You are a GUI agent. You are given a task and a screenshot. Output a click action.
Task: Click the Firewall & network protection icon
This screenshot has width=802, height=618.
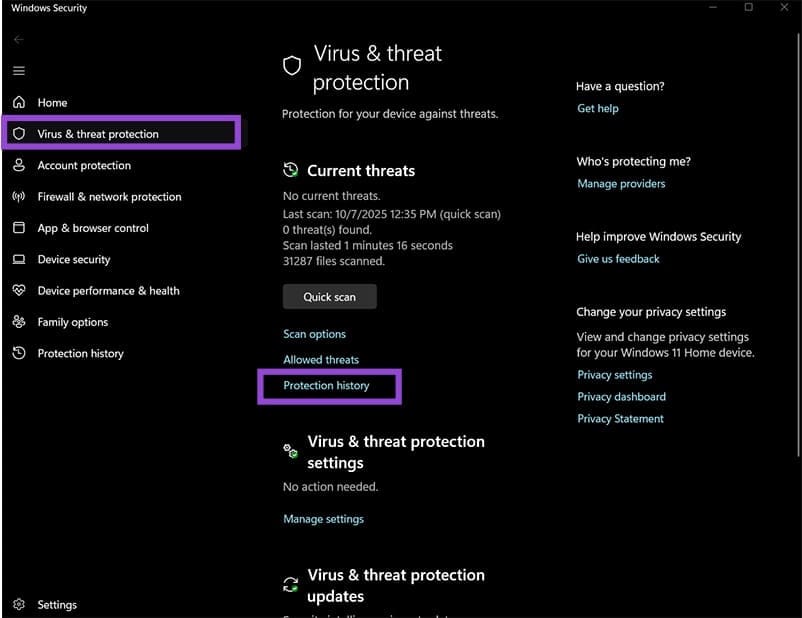[18, 197]
